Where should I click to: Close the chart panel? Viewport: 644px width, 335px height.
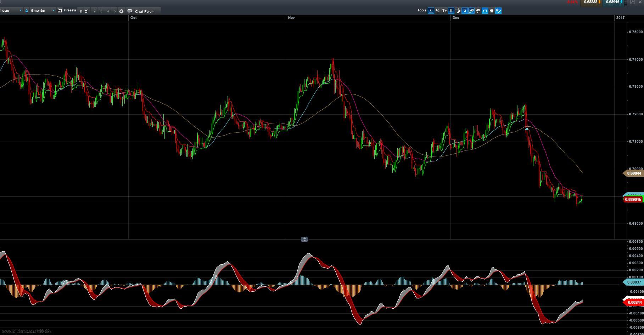639,2
